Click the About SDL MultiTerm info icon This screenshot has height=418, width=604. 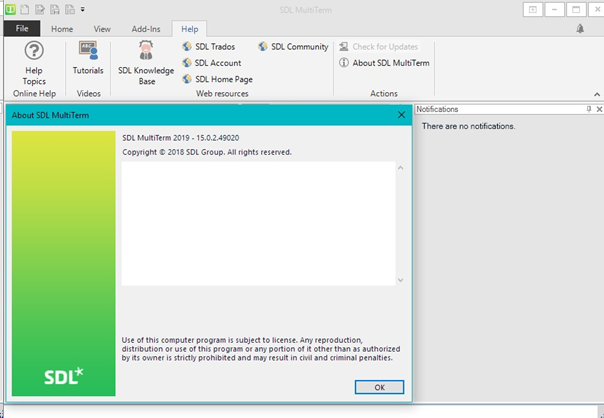[x=344, y=63]
